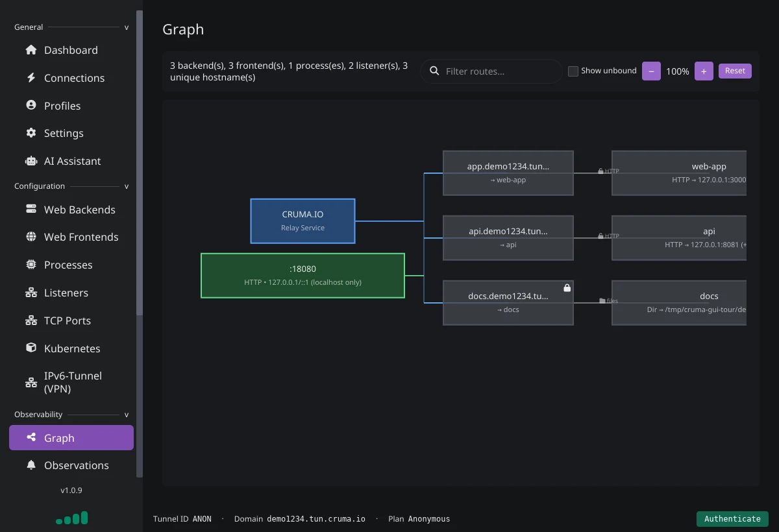The width and height of the screenshot is (779, 532).
Task: Collapse the Observability section chevron
Action: [x=127, y=415]
